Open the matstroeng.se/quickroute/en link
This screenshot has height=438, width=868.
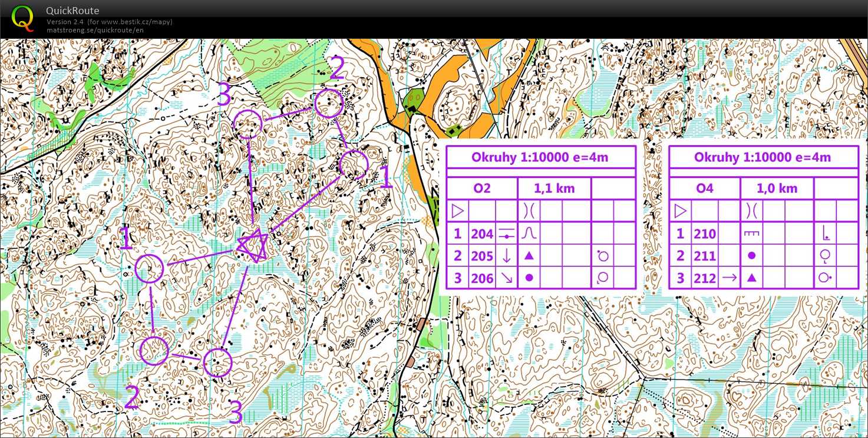click(95, 30)
